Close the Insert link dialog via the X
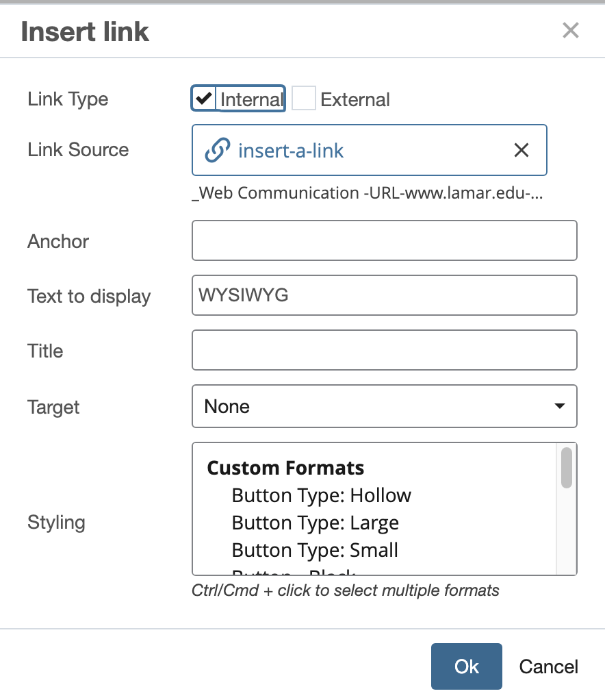 [x=571, y=30]
